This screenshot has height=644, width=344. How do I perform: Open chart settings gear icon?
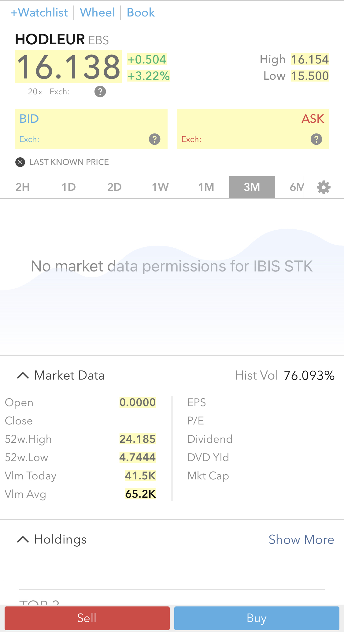324,187
